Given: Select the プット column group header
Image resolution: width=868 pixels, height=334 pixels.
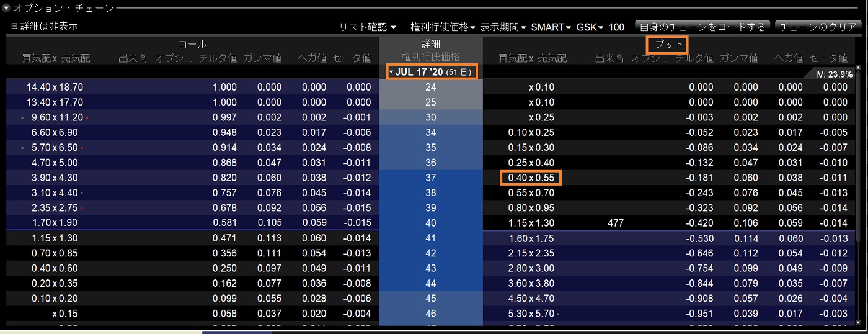Looking at the screenshot, I should [x=668, y=45].
